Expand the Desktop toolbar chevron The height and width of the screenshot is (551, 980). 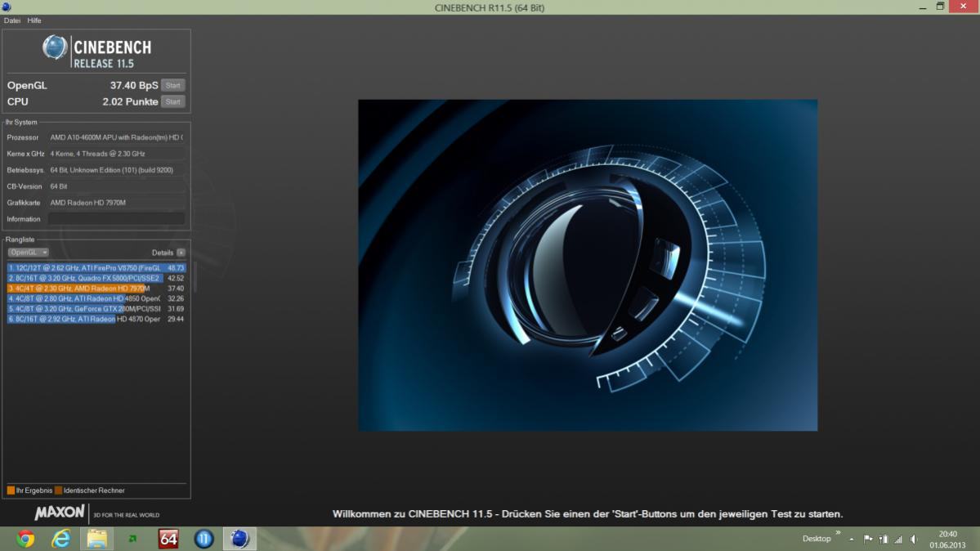pos(838,533)
